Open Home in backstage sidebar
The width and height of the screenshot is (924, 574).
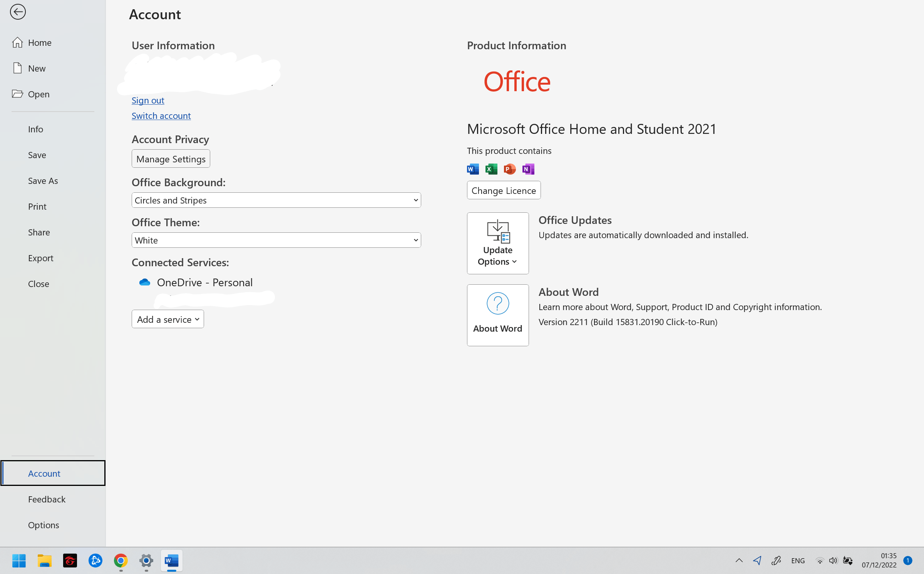coord(40,43)
